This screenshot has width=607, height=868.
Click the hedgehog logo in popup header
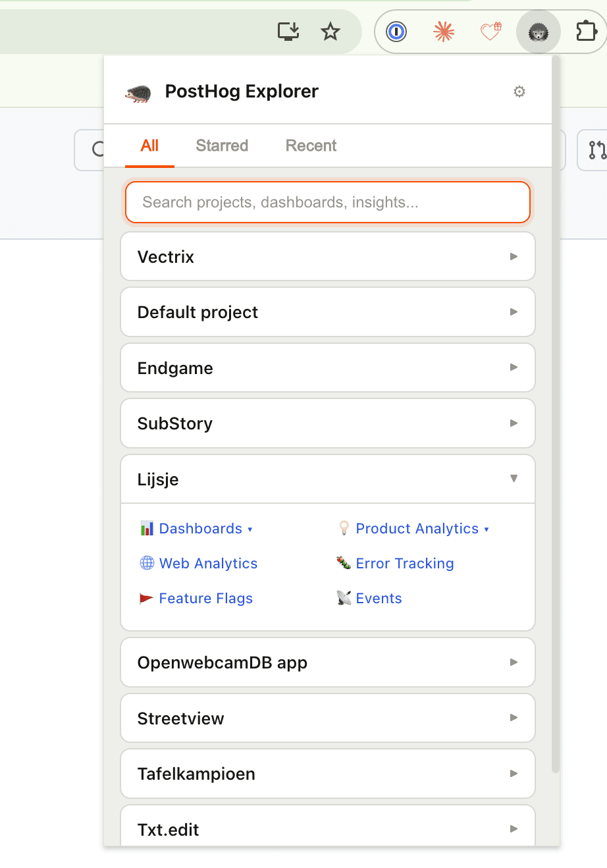coord(138,94)
